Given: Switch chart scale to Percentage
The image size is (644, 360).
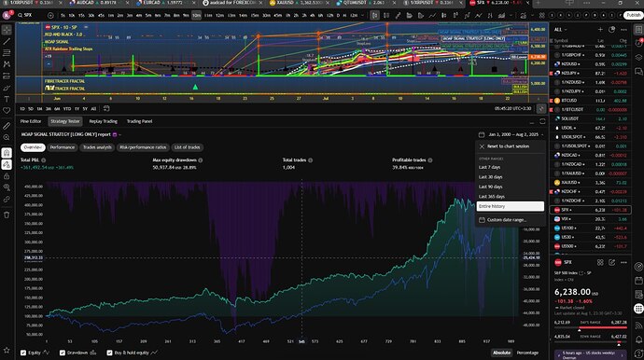Looking at the screenshot, I should [x=527, y=353].
